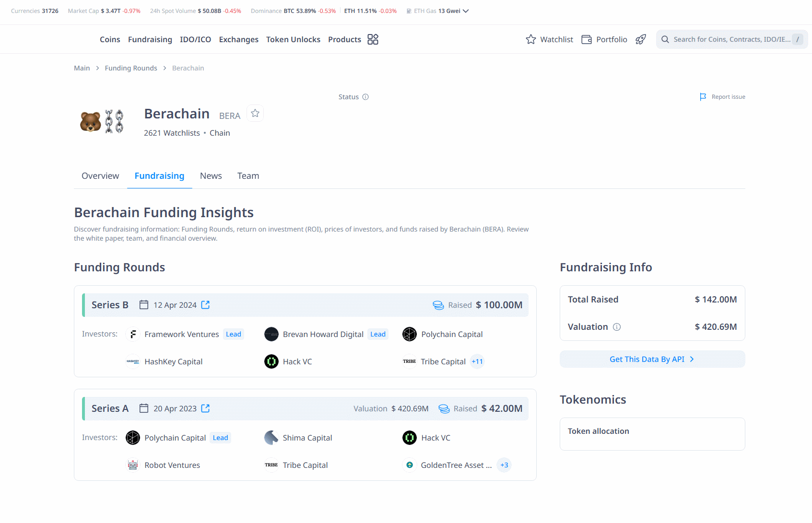This screenshot has width=812, height=523.
Task: Open the products grid icon
Action: pyautogui.click(x=373, y=39)
